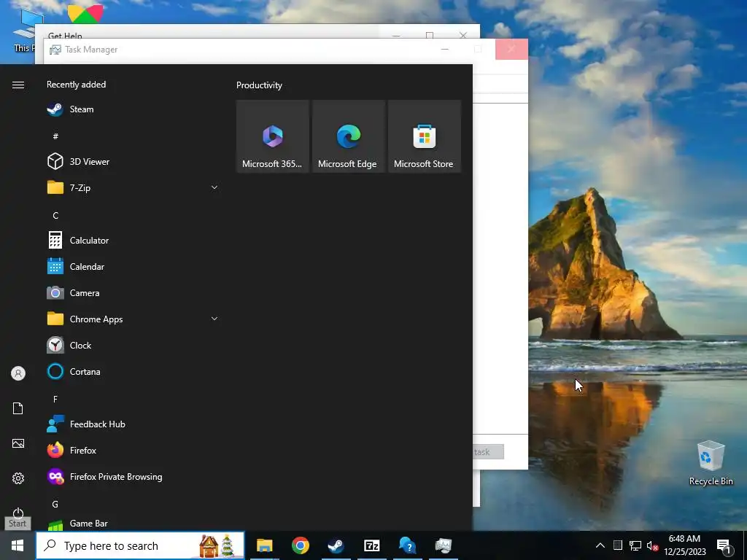Open File Explorer from taskbar
This screenshot has height=560, width=747.
pyautogui.click(x=264, y=545)
